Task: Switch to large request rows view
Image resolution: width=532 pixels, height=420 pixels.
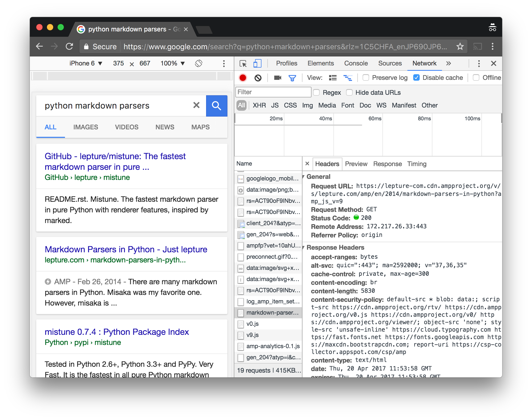Action: click(333, 78)
